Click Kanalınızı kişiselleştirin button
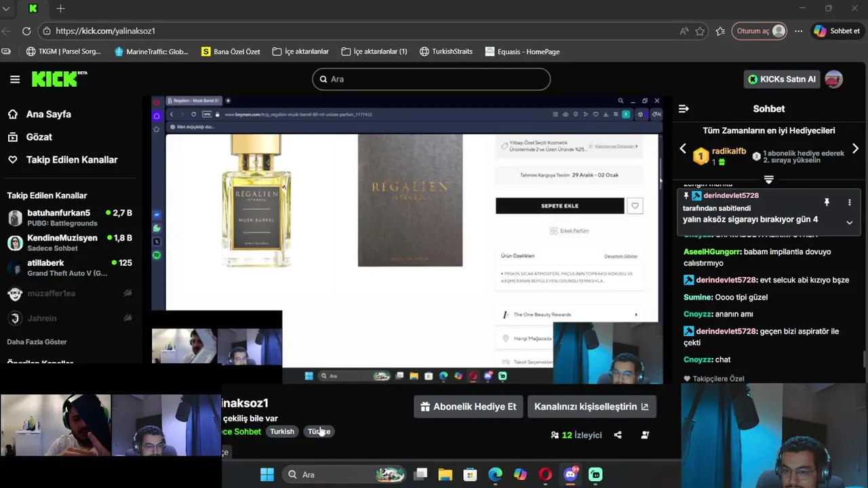The width and height of the screenshot is (868, 488). tap(591, 407)
